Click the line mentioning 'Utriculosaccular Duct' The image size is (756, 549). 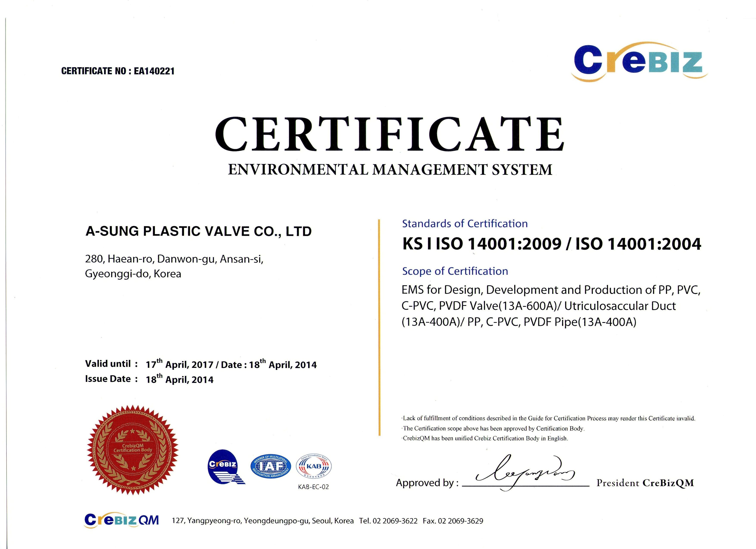(x=539, y=306)
